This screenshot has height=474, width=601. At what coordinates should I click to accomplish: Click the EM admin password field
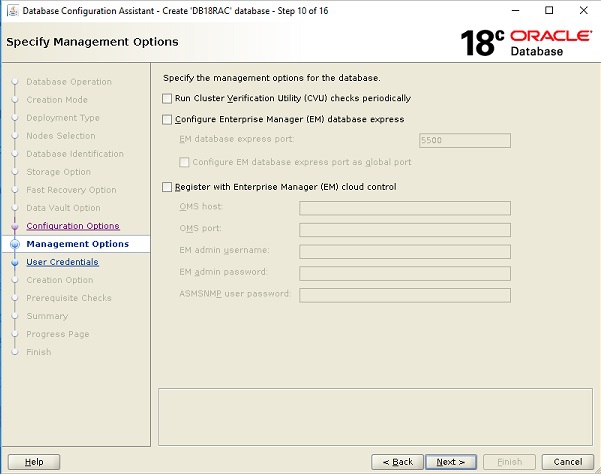point(405,274)
